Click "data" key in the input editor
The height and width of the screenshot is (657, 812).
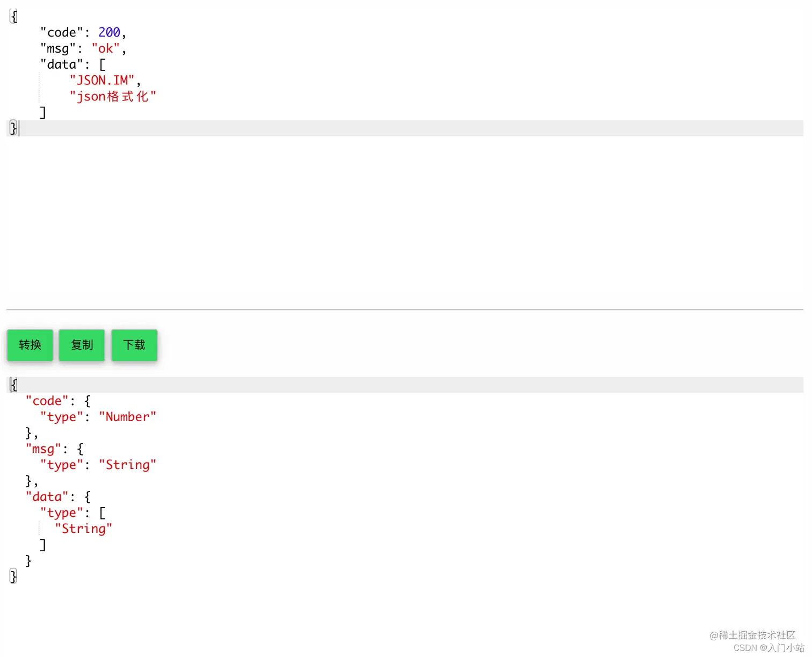(62, 64)
